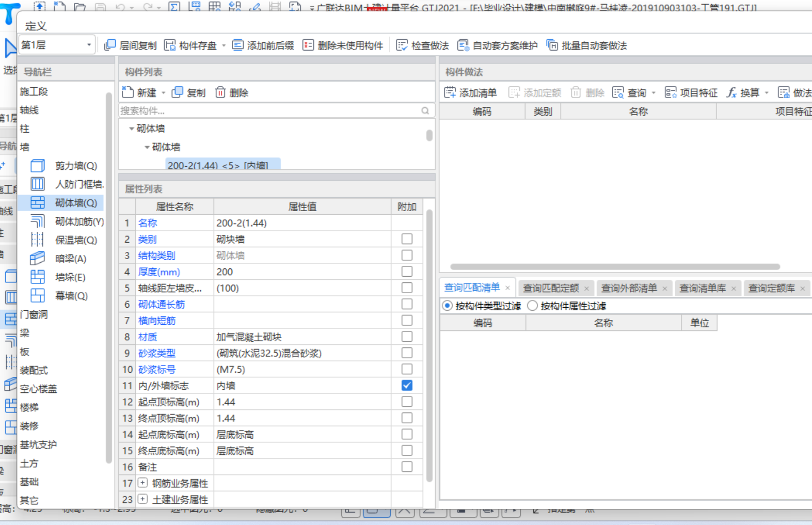Image resolution: width=812 pixels, height=525 pixels.
Task: Collapse the nested 砌体墙 tree node
Action: click(x=147, y=147)
